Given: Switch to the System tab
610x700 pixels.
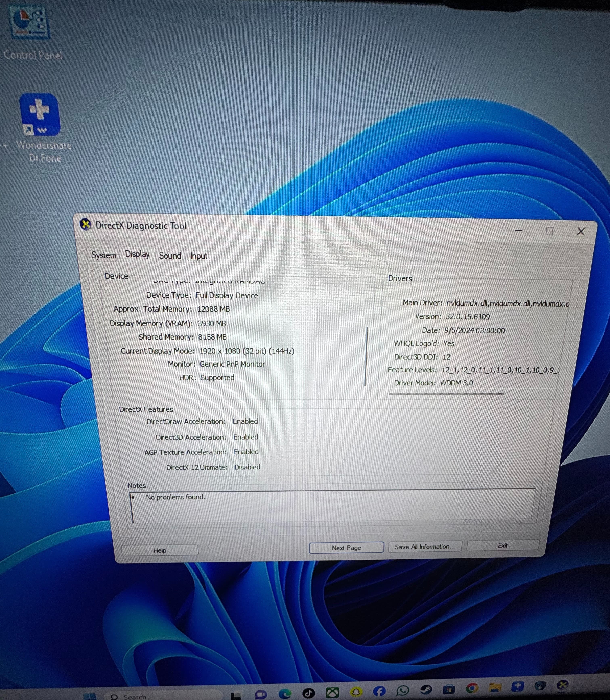Looking at the screenshot, I should (x=103, y=255).
